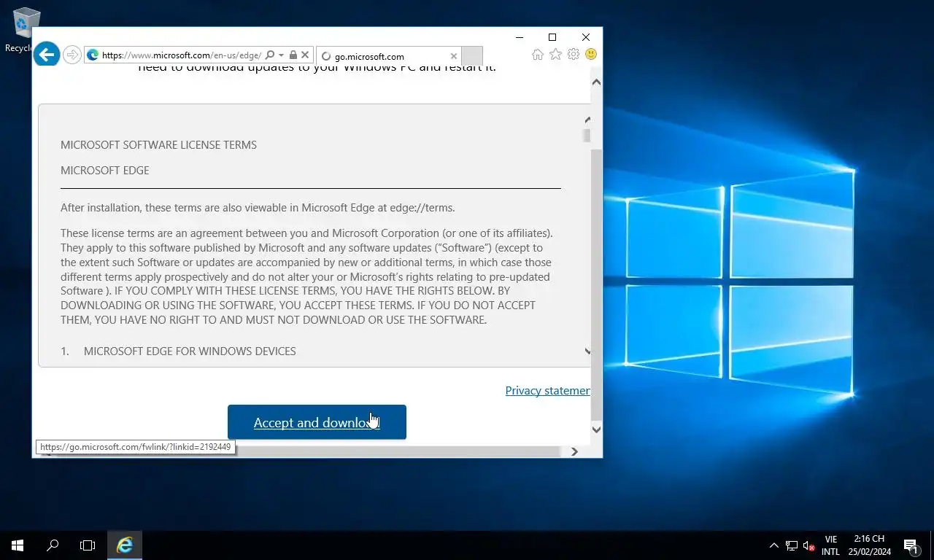Viewport: 934px width, 560px height.
Task: Click the 'MICROSOFT EDGE FOR WINDOWS DEVICES' item
Action: tap(190, 351)
